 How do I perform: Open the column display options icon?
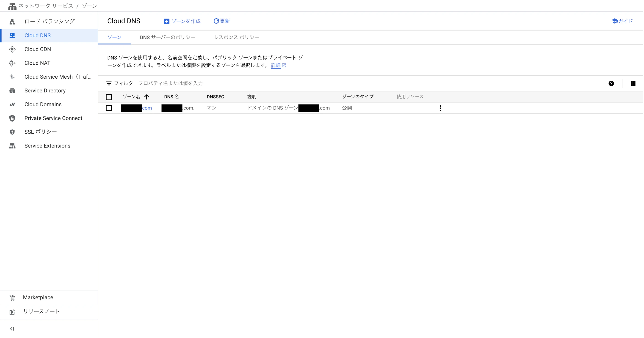[x=633, y=84]
